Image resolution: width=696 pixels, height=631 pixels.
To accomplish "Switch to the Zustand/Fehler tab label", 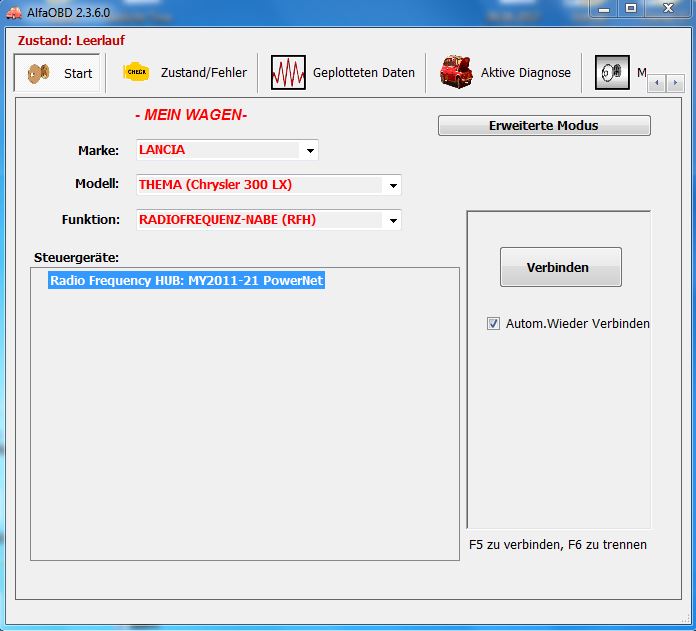I will (x=203, y=73).
